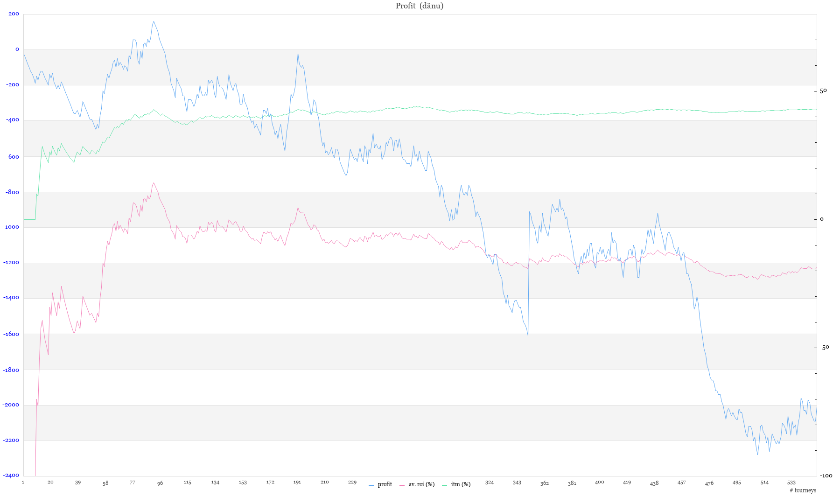
Task: Click the pink av. roi legend marker
Action: (x=402, y=485)
